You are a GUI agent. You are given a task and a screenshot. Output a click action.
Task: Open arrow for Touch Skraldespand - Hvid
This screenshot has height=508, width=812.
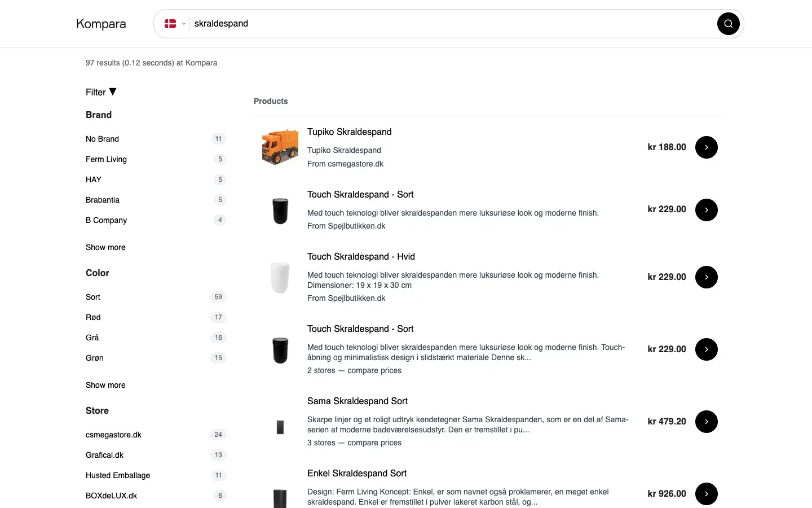pyautogui.click(x=706, y=277)
